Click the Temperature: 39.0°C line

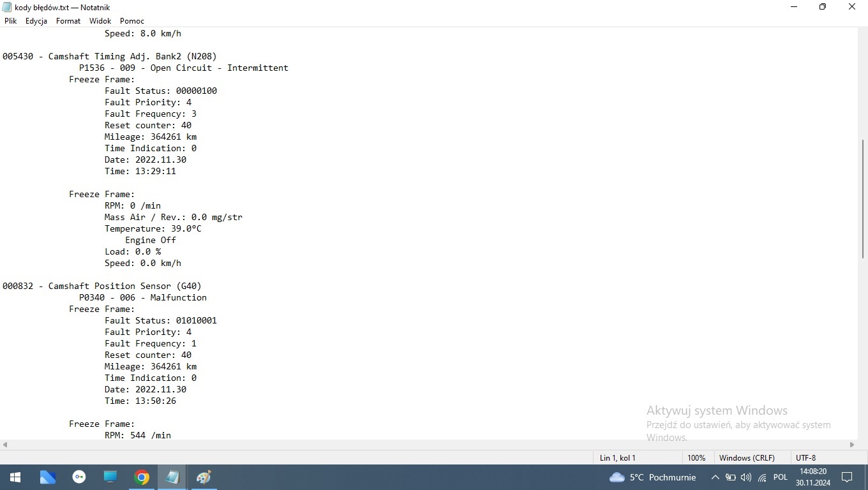(153, 228)
